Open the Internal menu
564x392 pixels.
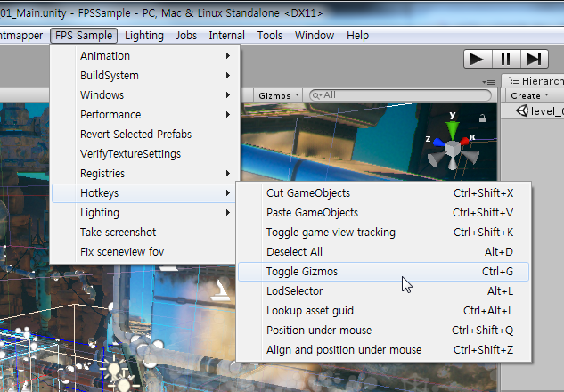click(226, 36)
